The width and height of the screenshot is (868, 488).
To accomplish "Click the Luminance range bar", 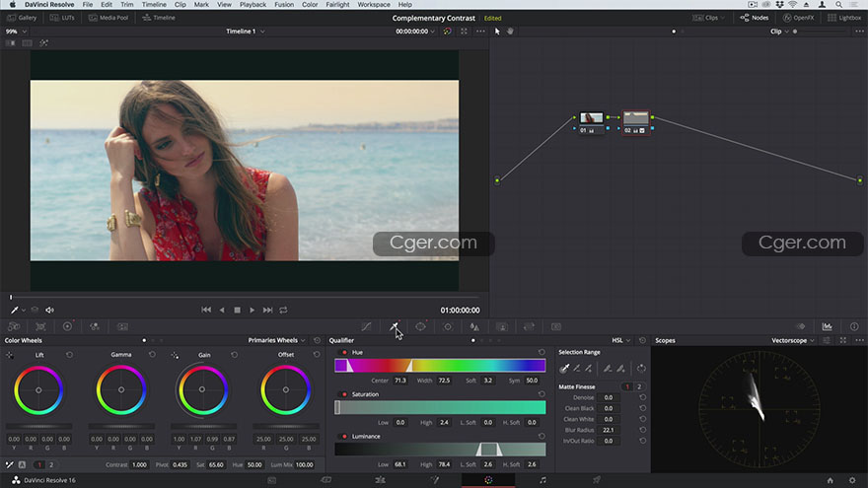I will 440,450.
